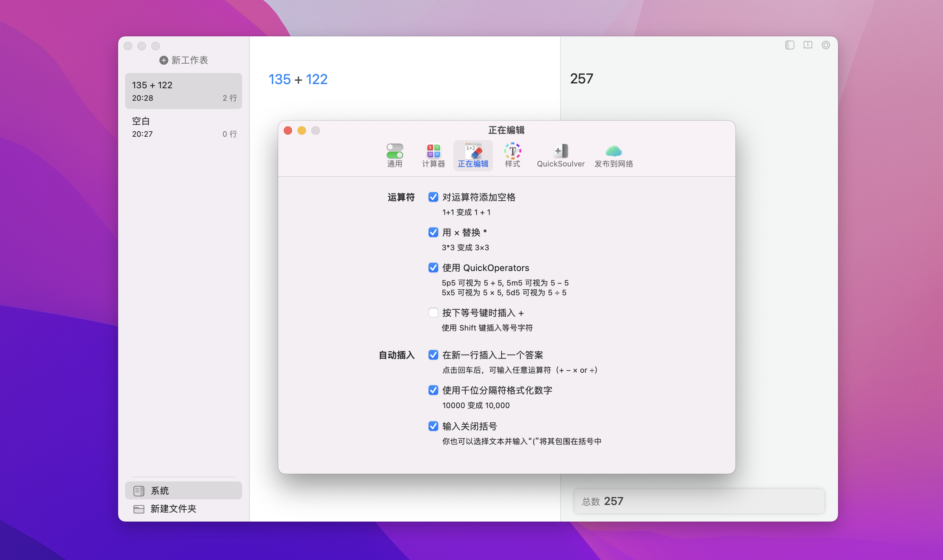Screen dimensions: 943x560
Task: Select the 系统 folder in sidebar
Action: coord(184,490)
